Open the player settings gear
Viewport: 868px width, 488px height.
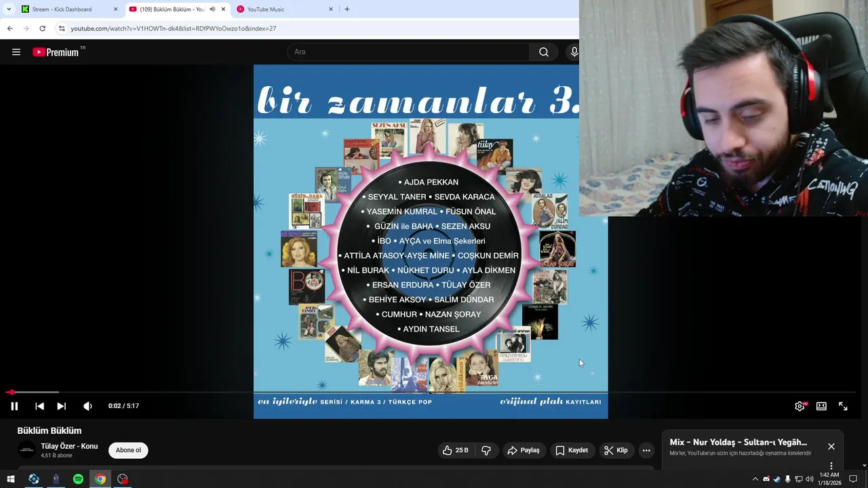[x=800, y=406]
